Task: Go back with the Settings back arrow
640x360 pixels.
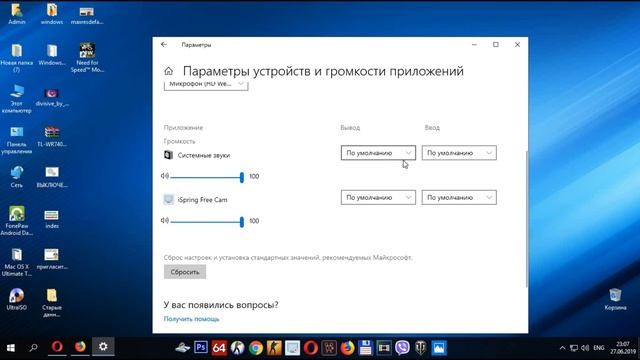Action: tap(164, 44)
